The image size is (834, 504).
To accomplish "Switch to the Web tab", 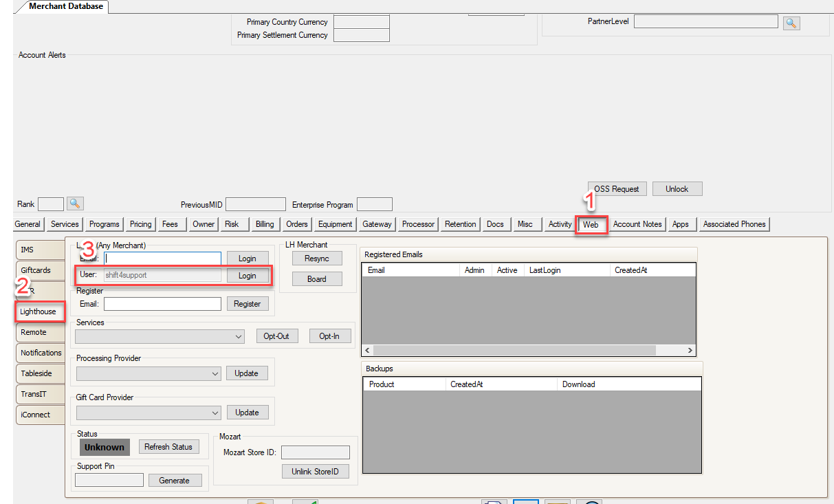I will pyautogui.click(x=591, y=224).
